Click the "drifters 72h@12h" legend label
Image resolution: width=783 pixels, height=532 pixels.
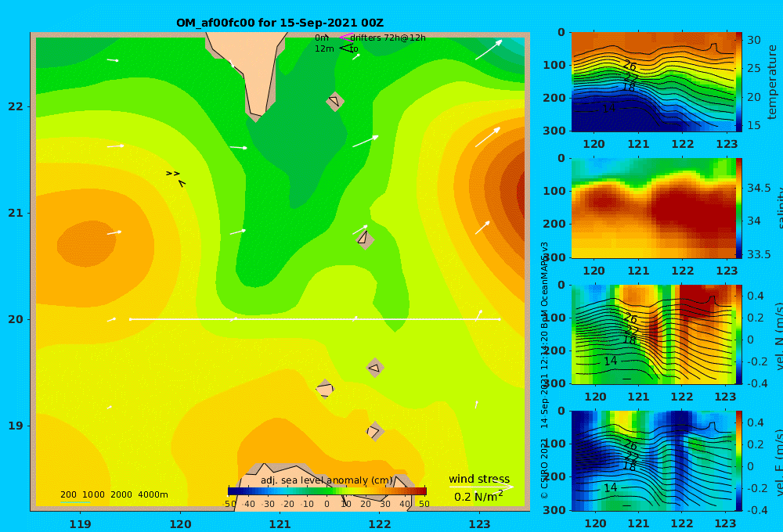point(388,38)
